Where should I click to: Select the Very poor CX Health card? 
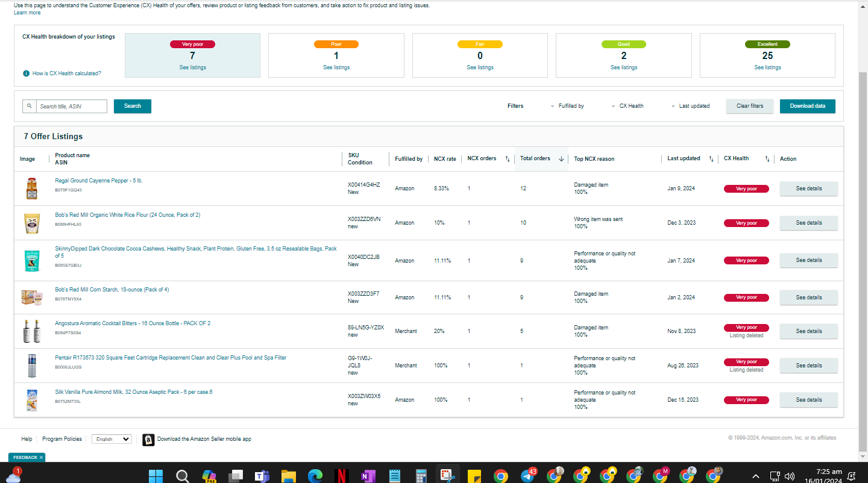pyautogui.click(x=192, y=55)
